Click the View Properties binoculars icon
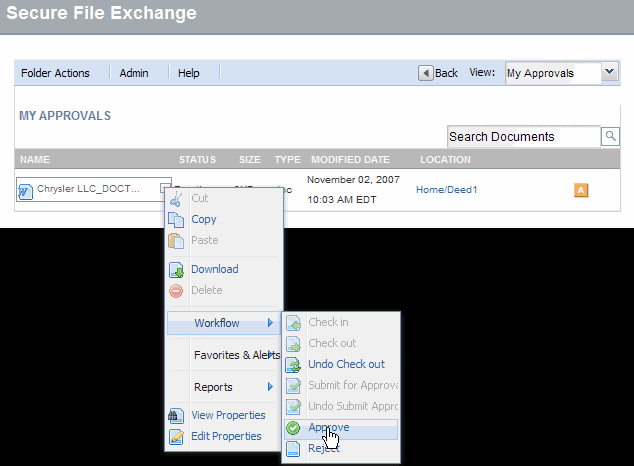The image size is (634, 466). click(176, 415)
